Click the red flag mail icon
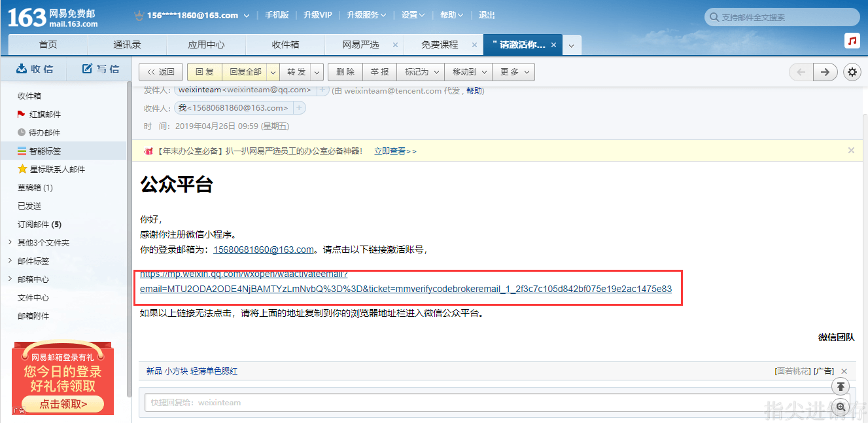868x423 pixels. point(21,114)
